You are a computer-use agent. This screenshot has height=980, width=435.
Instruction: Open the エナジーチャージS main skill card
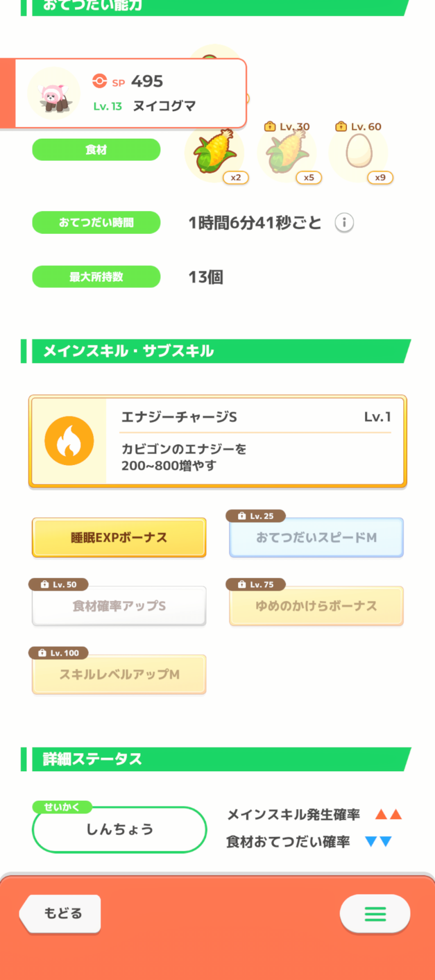pos(255,441)
